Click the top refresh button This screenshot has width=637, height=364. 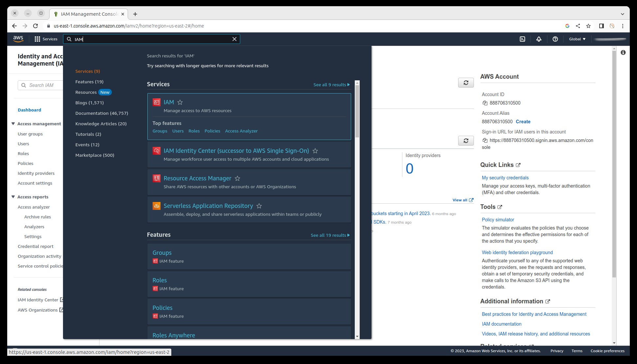[466, 83]
